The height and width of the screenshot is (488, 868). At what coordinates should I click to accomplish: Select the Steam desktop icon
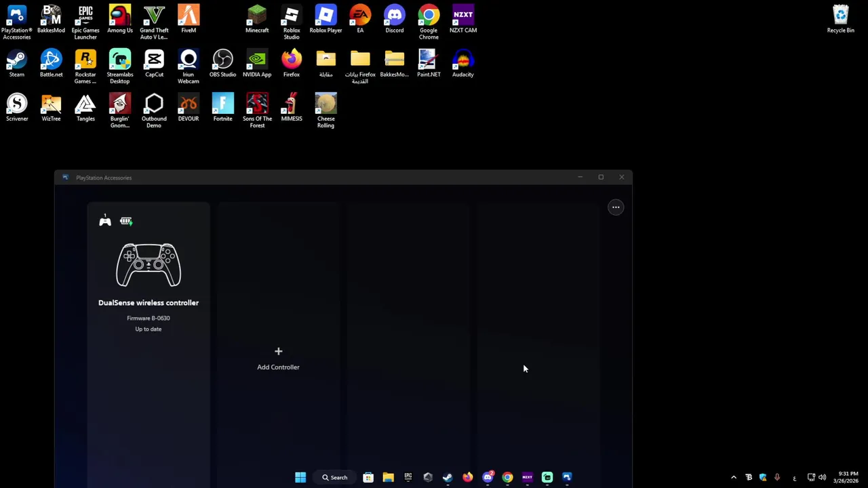click(x=17, y=63)
